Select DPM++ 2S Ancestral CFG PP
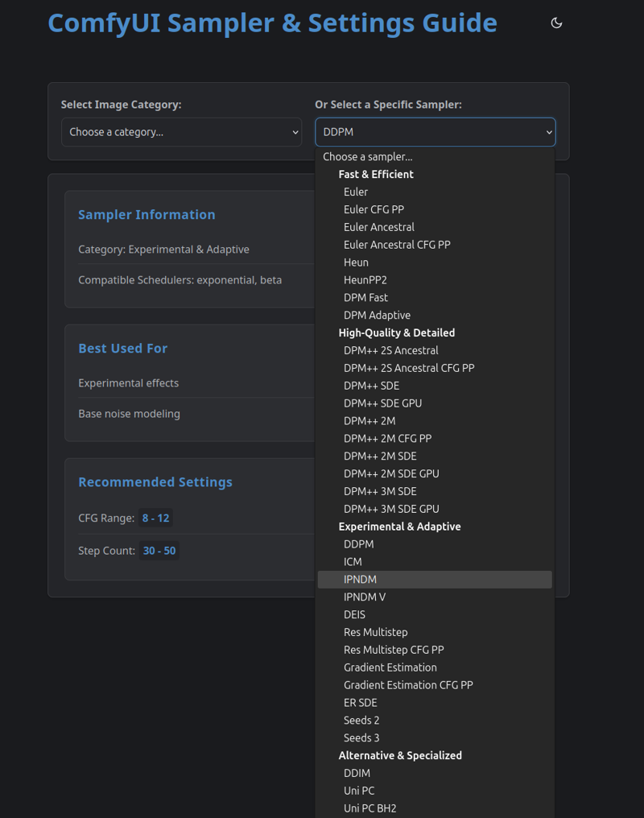 [435, 368]
